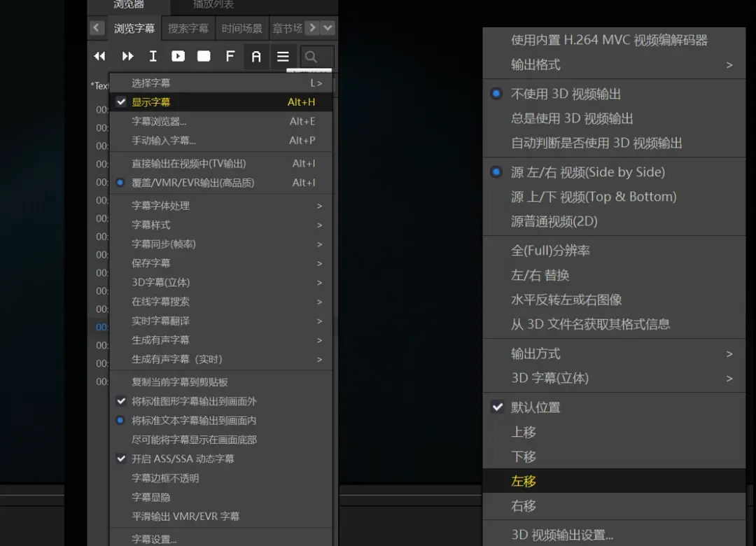Open 3D 视频输出设置... dialog
The image size is (756, 546).
coord(562,535)
